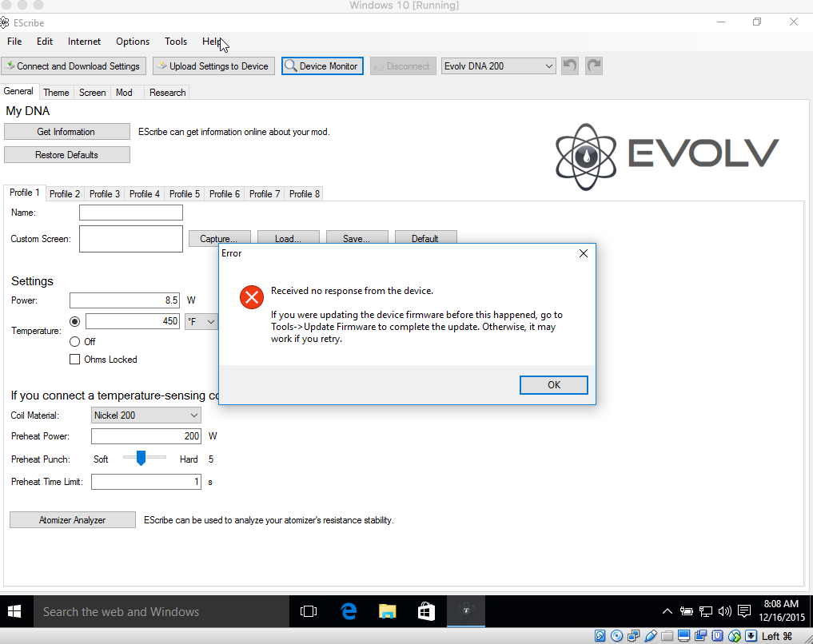Select the temperature value radio button
Viewport: 813px width, 644px height.
pyautogui.click(x=74, y=321)
